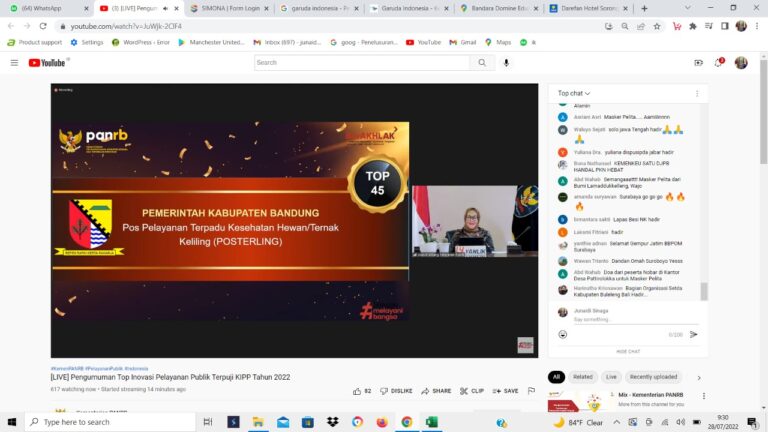Open options for the Mix video
This screenshot has height=432, width=768.
point(704,396)
